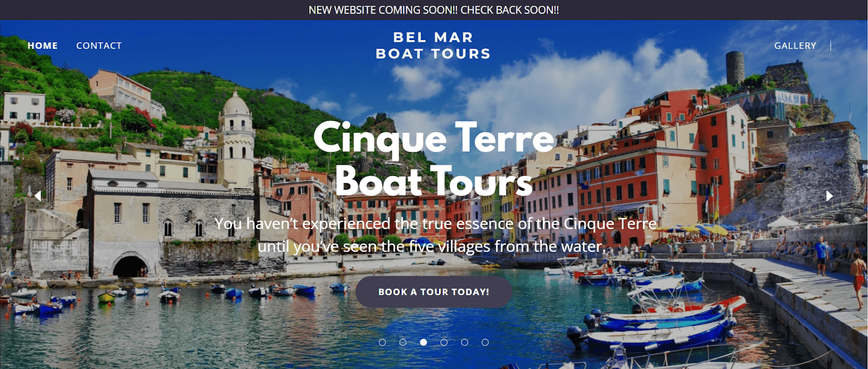Switch to the fifth slideshow dot

pos(465,342)
